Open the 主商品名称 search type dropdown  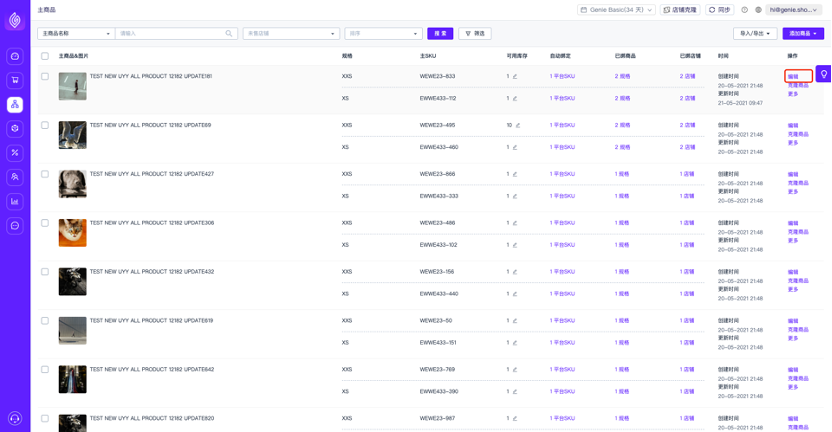76,33
